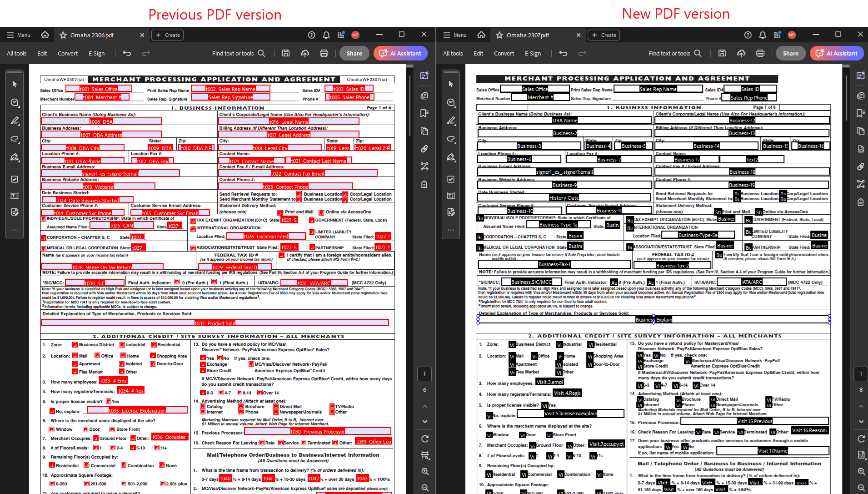Image resolution: width=868 pixels, height=494 pixels.
Task: Zoom in on the left document
Action: [425, 471]
